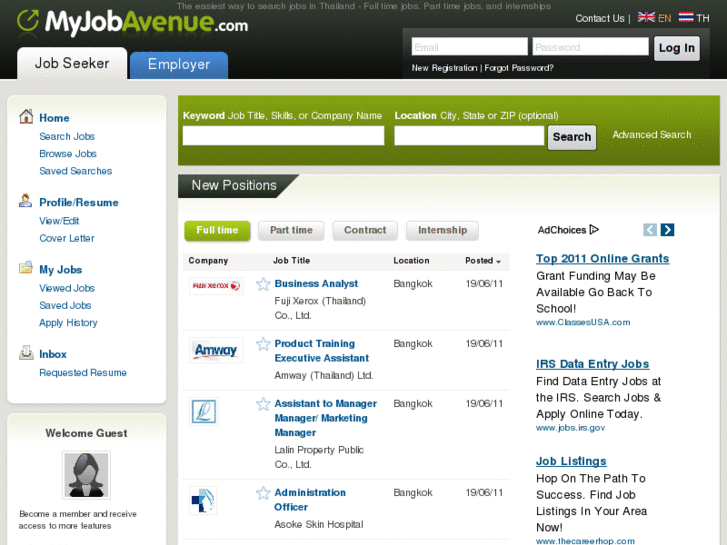Click www.jobs.irs.gov ad link

tap(570, 428)
